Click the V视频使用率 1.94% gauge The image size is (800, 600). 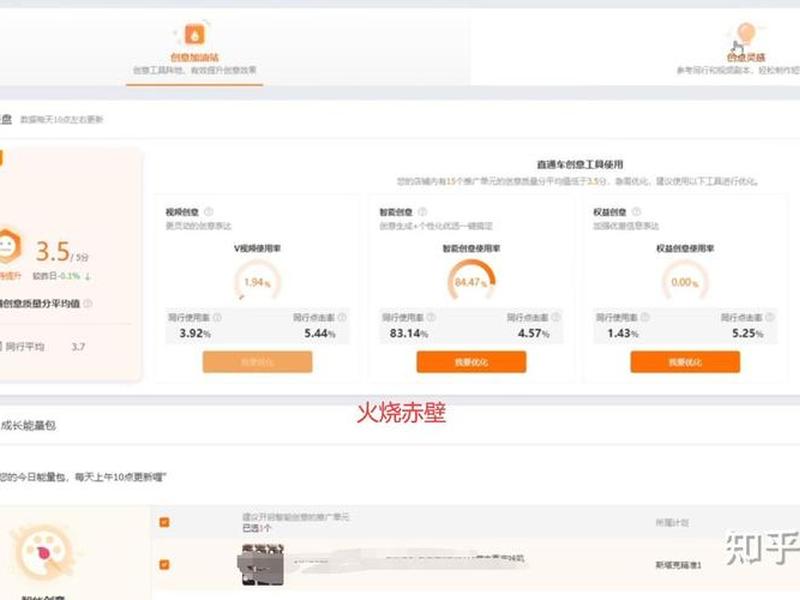pos(258,281)
